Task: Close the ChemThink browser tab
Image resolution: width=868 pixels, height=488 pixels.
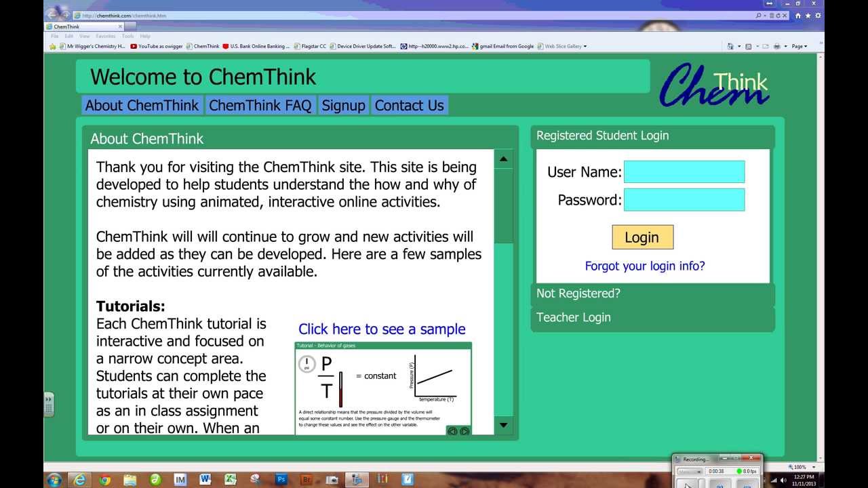Action: click(120, 26)
